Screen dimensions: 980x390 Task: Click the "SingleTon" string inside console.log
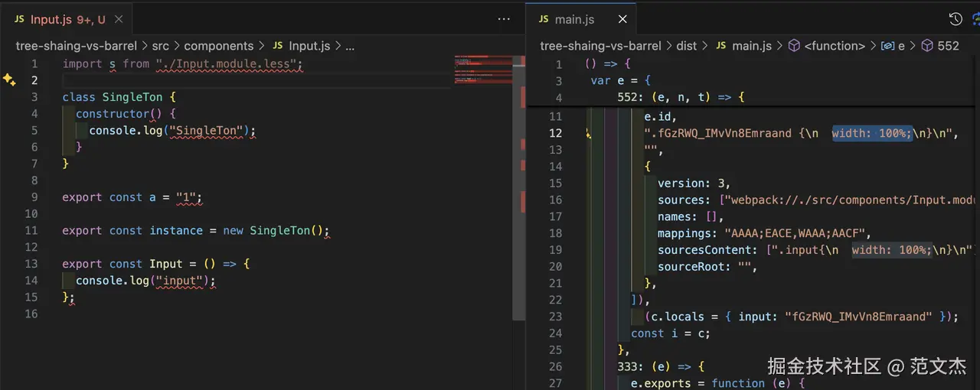(207, 131)
